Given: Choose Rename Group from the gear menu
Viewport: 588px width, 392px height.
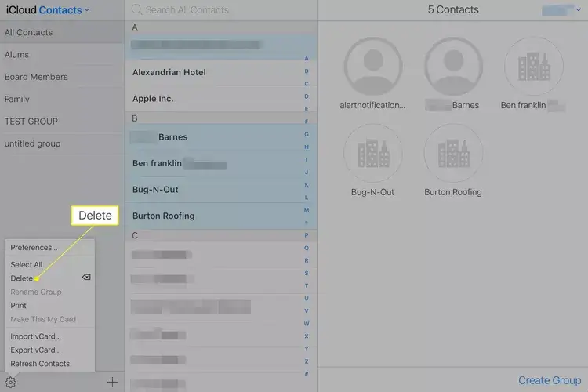Looking at the screenshot, I should point(36,292).
